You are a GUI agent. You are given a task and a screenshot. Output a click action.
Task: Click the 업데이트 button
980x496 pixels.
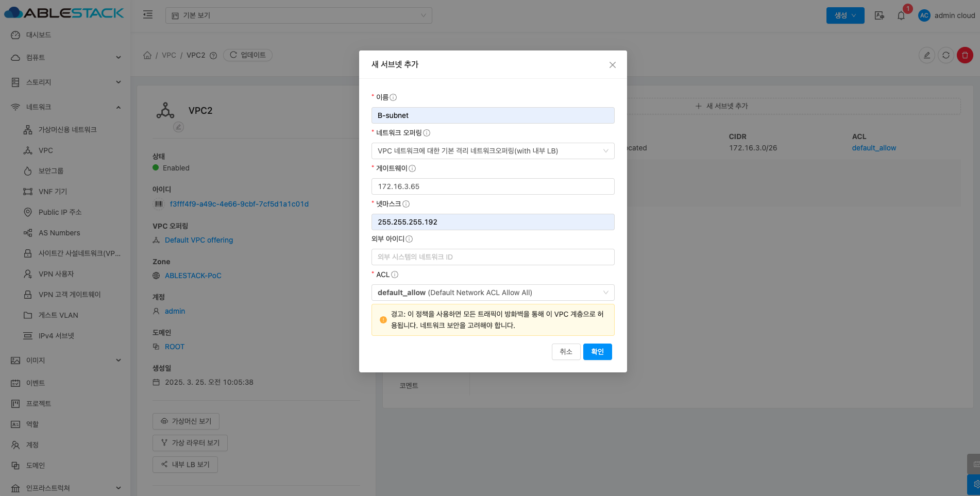248,55
